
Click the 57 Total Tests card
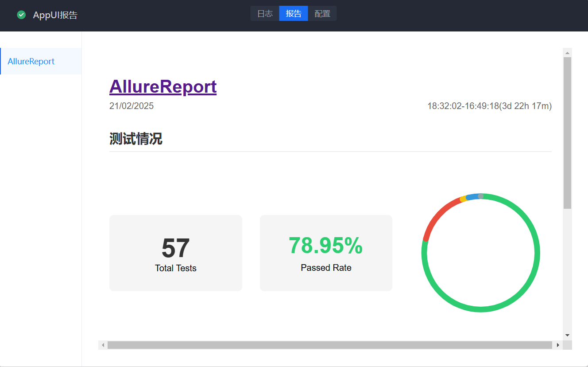tap(175, 253)
